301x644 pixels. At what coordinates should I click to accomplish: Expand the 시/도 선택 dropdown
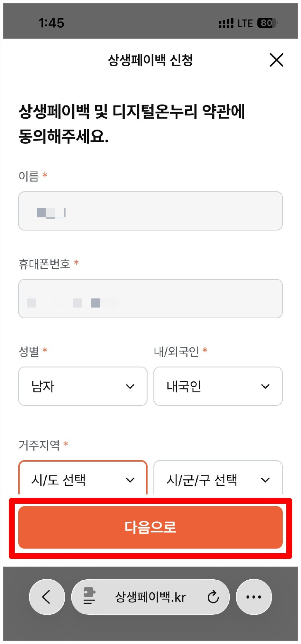click(x=83, y=478)
